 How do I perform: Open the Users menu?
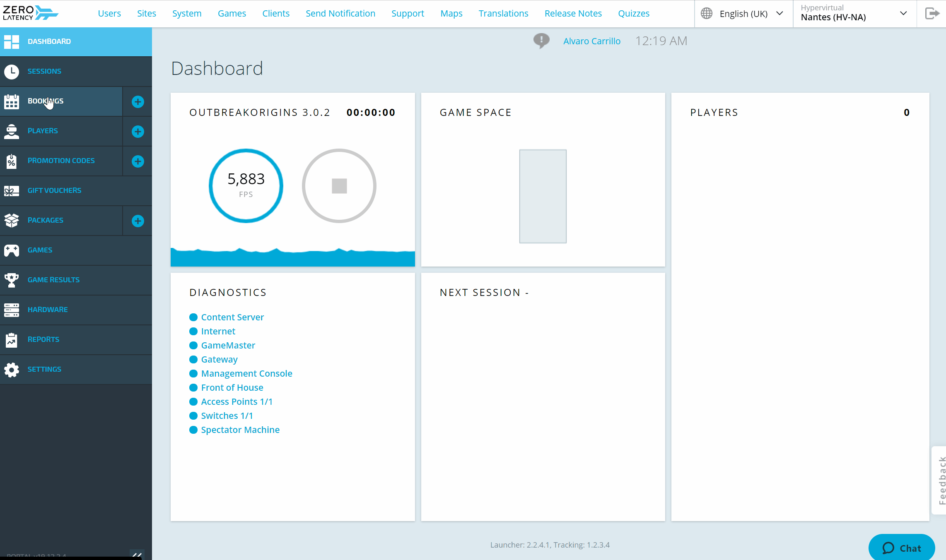[x=109, y=14]
